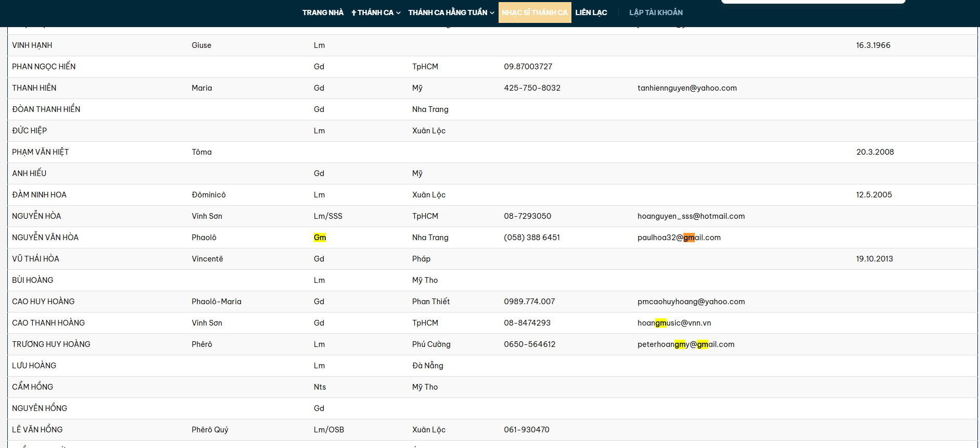The height and width of the screenshot is (448, 980).
Task: Click location Phan Thiết
Action: (x=431, y=302)
